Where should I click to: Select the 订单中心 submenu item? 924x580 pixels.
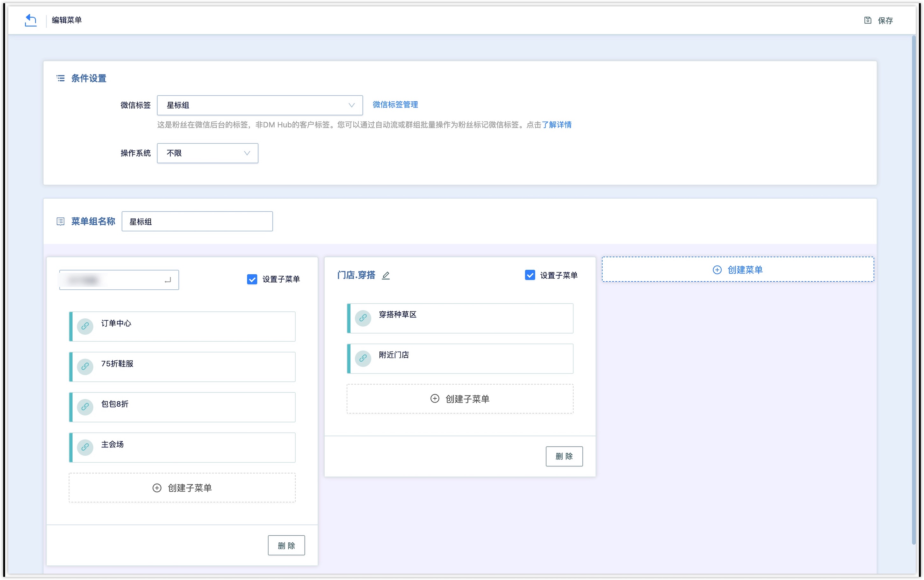(x=182, y=326)
